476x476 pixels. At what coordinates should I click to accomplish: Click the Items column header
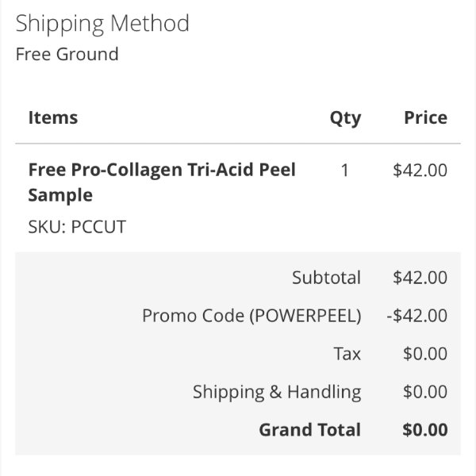pos(53,117)
